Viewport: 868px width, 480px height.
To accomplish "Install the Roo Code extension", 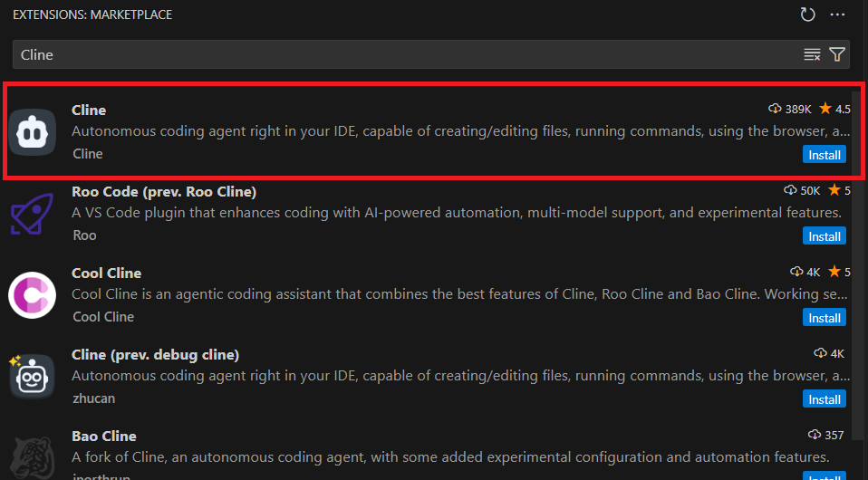I will (825, 236).
